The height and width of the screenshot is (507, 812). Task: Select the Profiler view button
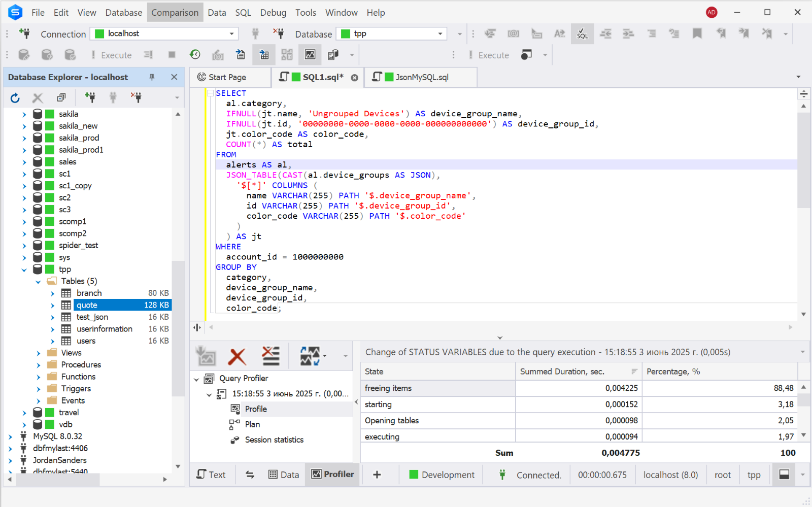(332, 475)
